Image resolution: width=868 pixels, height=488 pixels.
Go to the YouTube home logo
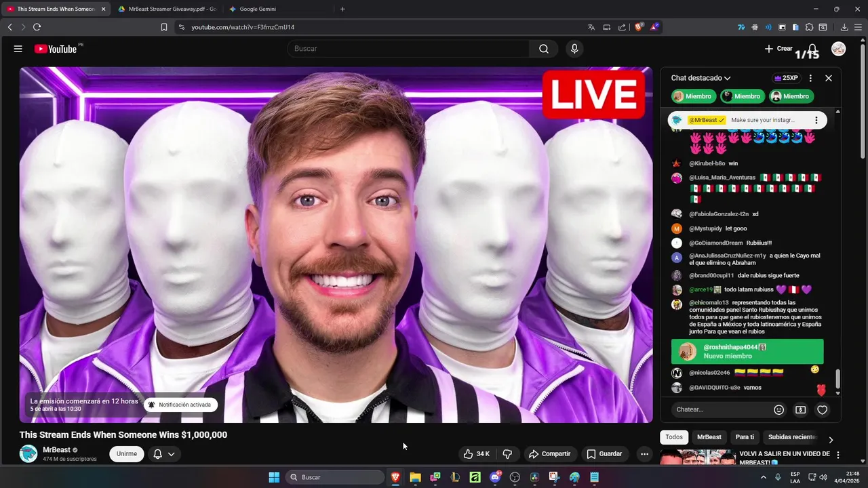click(56, 49)
